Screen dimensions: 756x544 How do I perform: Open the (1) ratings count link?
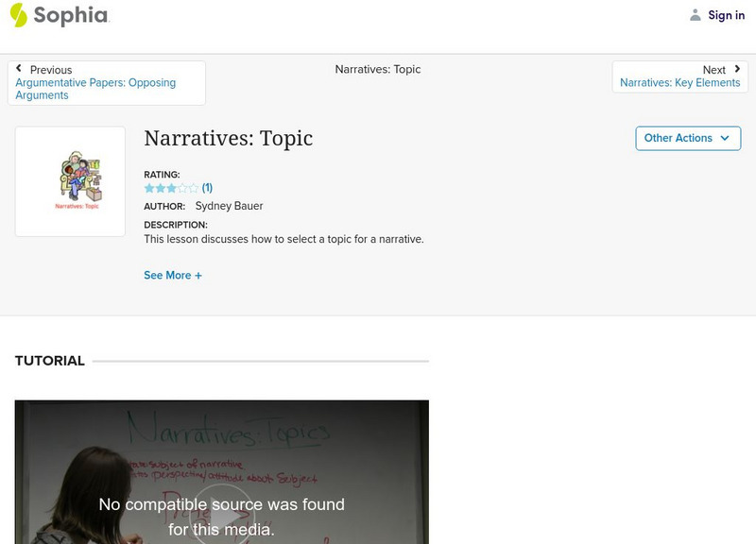207,187
